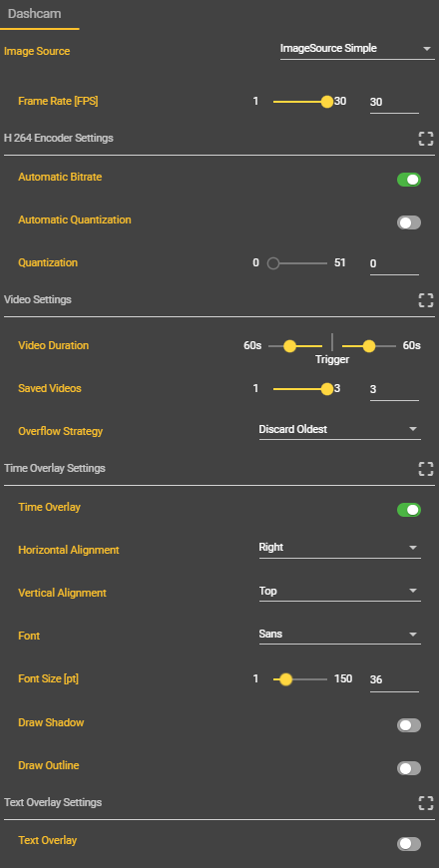The image size is (439, 868).
Task: Click the Font Size value field
Action: pyautogui.click(x=394, y=679)
